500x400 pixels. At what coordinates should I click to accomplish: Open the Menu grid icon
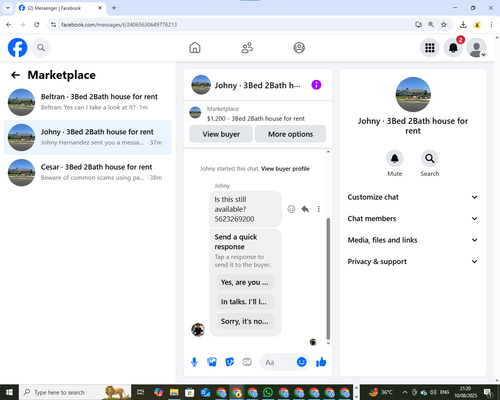[x=430, y=48]
